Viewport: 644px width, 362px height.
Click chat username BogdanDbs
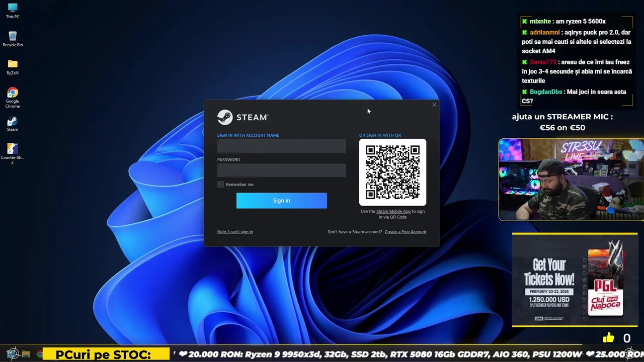545,92
